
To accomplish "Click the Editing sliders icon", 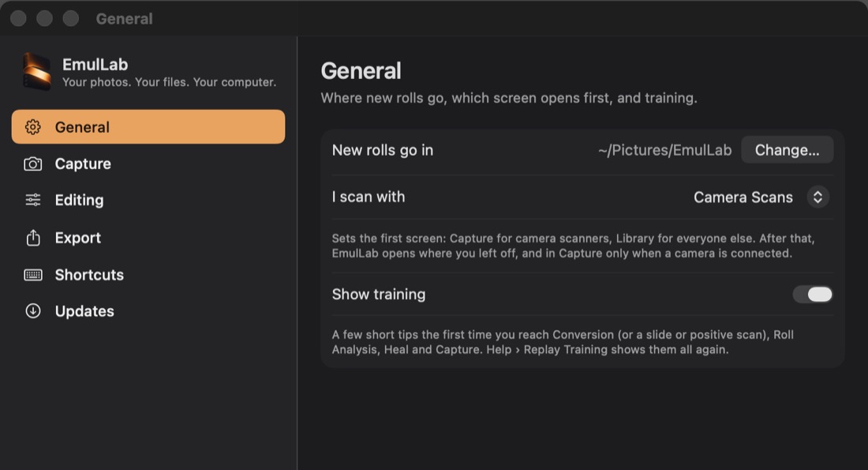I will tap(32, 200).
